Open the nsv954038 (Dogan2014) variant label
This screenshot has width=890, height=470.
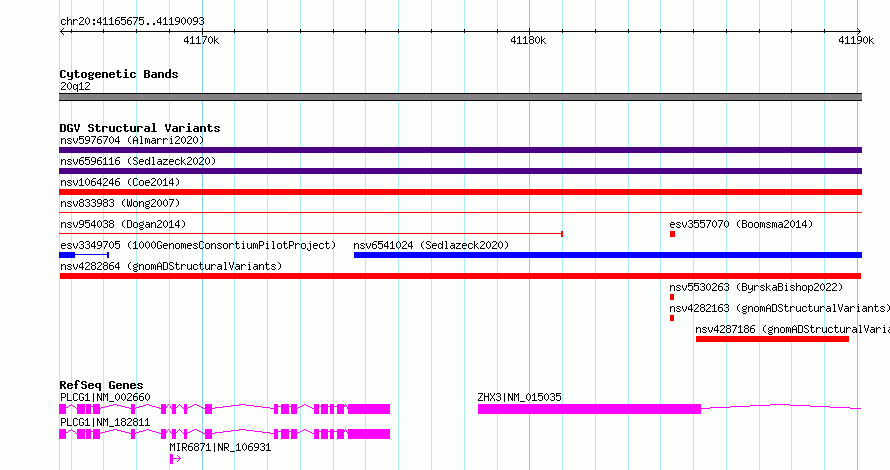pos(123,224)
